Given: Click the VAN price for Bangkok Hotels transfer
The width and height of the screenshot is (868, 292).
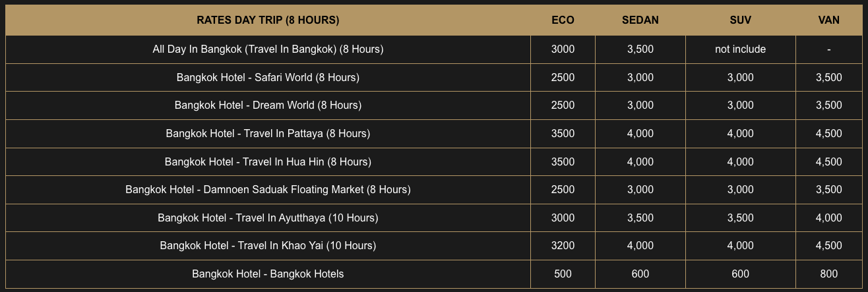Looking at the screenshot, I should pyautogui.click(x=828, y=274).
